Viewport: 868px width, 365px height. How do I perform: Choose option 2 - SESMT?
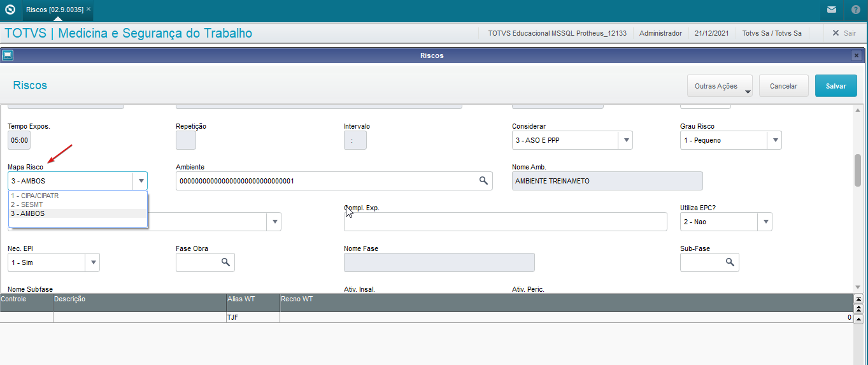[x=78, y=204]
